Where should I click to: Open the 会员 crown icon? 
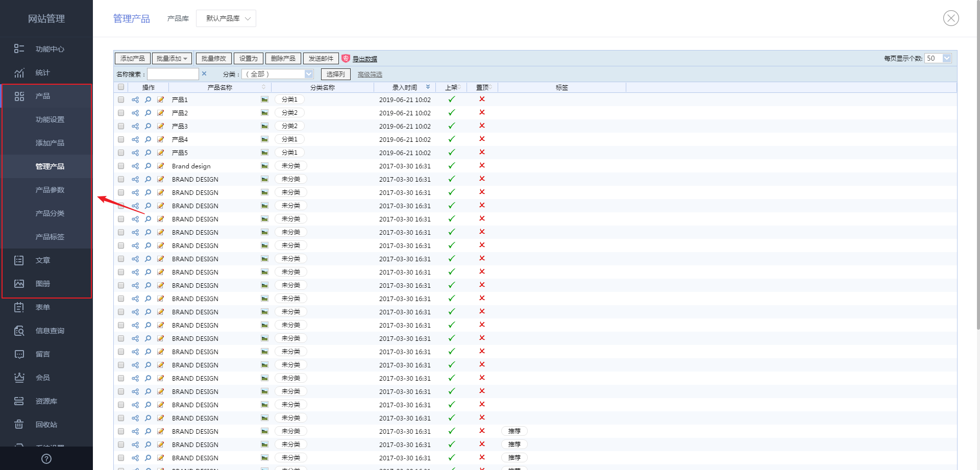pyautogui.click(x=19, y=378)
